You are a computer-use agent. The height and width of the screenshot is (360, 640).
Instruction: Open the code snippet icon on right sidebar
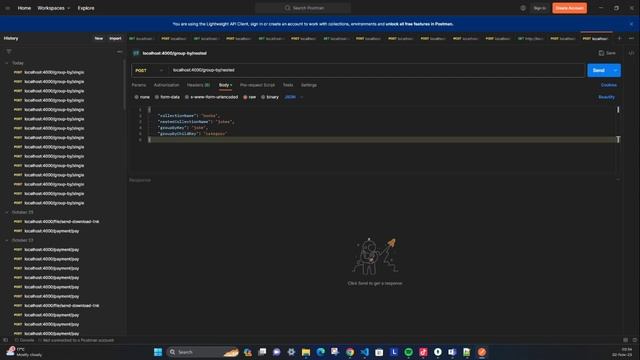(x=631, y=53)
